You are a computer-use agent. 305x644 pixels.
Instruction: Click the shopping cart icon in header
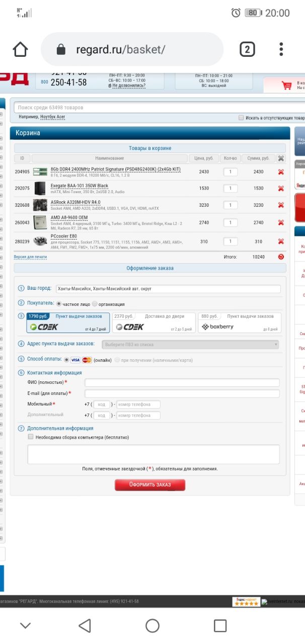point(287,86)
